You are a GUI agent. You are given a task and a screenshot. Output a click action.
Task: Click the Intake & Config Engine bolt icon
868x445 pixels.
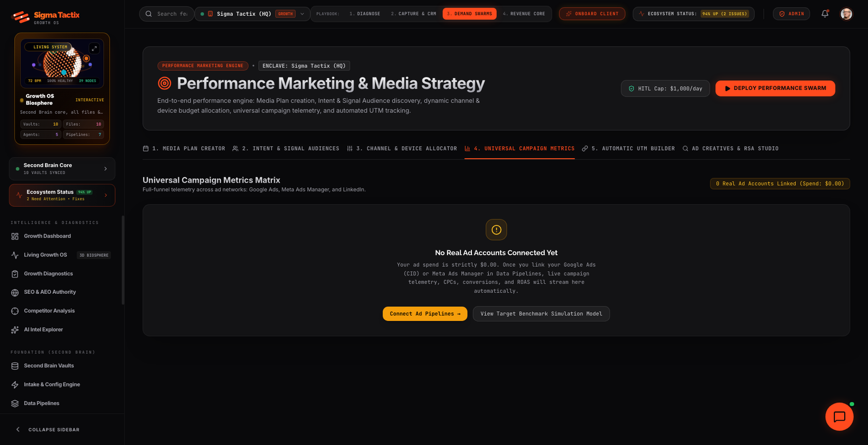15,385
